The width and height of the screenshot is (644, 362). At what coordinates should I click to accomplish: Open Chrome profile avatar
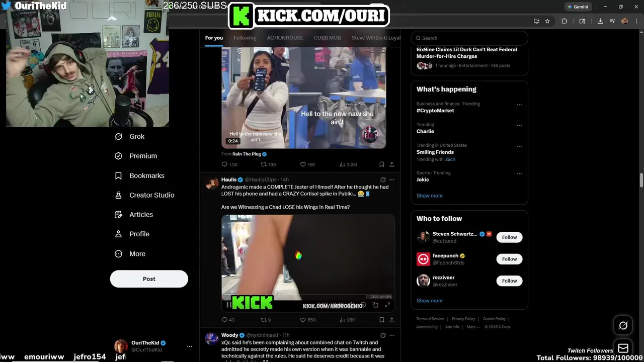(624, 21)
